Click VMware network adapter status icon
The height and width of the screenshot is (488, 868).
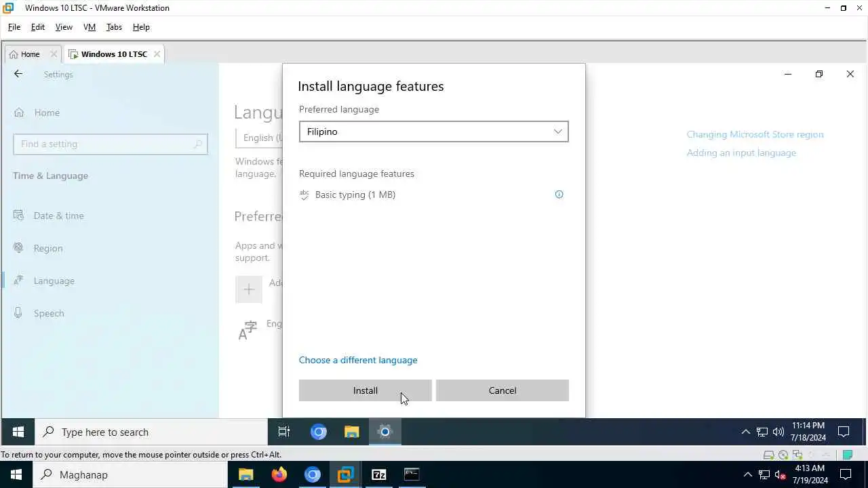point(797,455)
